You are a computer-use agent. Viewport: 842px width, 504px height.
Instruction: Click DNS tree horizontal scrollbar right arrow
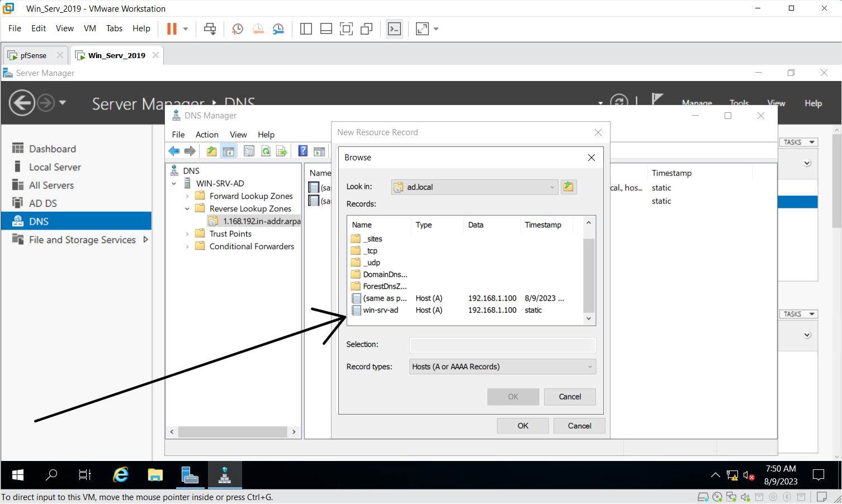click(294, 432)
